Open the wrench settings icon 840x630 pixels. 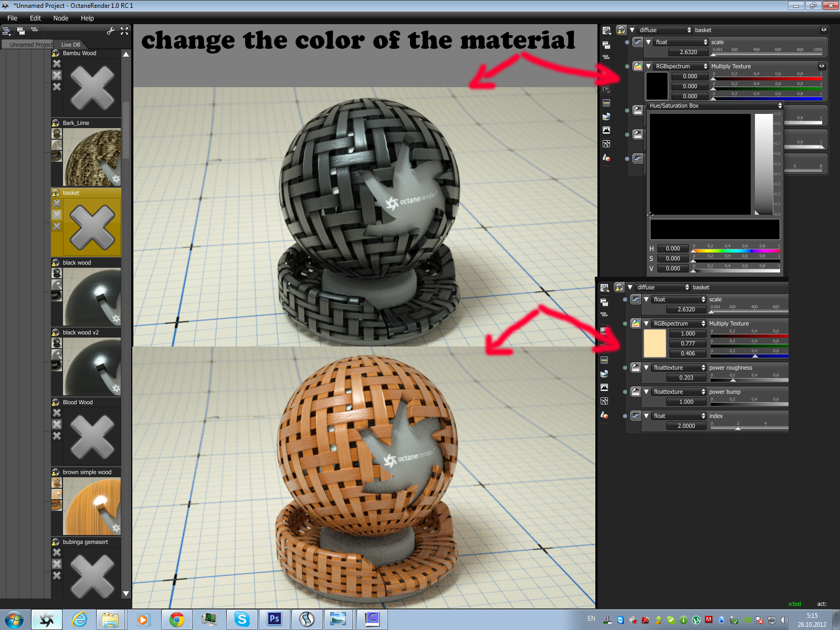110,31
